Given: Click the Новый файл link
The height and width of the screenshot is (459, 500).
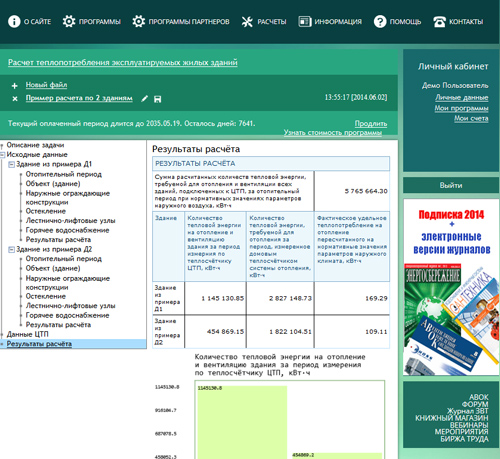Looking at the screenshot, I should pyautogui.click(x=46, y=85).
